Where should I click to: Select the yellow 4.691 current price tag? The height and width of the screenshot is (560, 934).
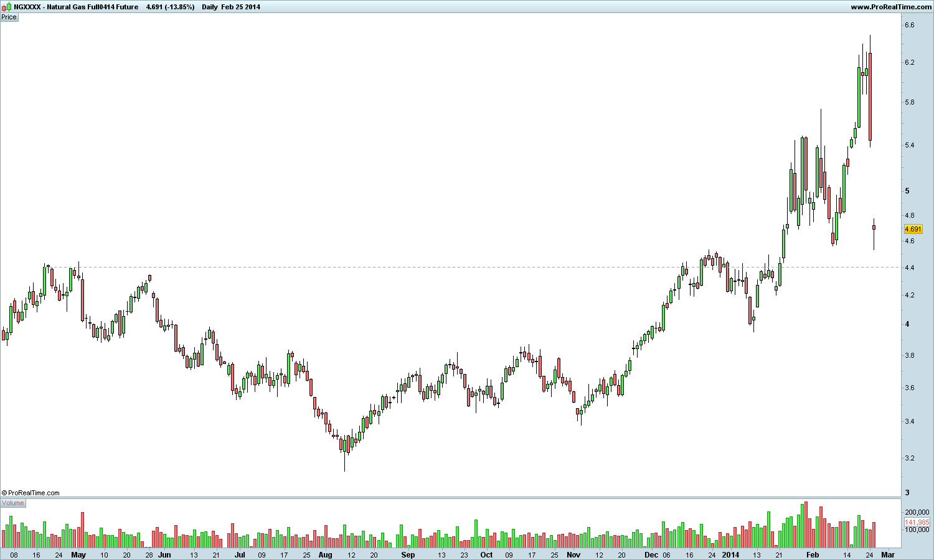pyautogui.click(x=913, y=230)
